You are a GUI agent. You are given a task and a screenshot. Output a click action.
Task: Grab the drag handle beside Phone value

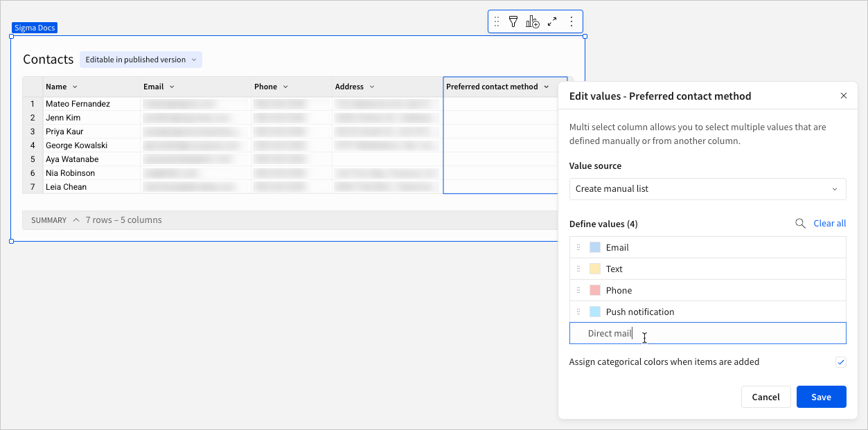coord(578,291)
